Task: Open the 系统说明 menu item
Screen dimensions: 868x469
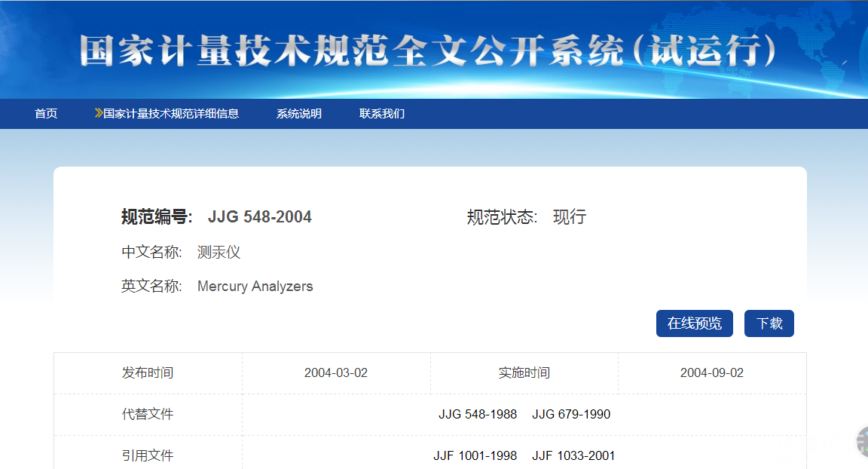Action: (x=299, y=114)
